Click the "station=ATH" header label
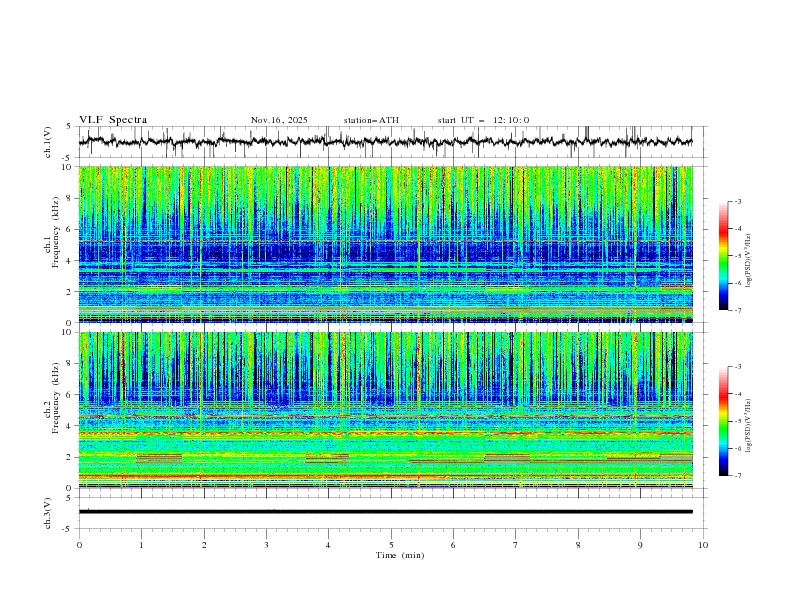792x612 pixels. click(371, 120)
